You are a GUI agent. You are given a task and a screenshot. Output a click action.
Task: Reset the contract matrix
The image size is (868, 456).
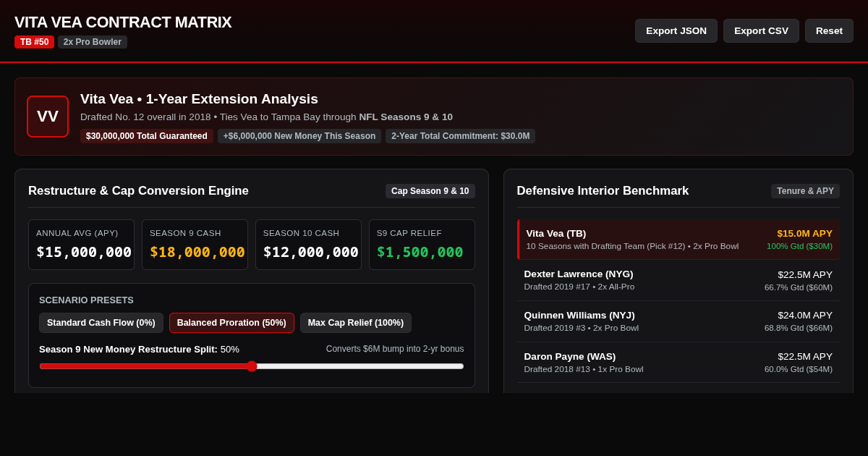tap(829, 30)
